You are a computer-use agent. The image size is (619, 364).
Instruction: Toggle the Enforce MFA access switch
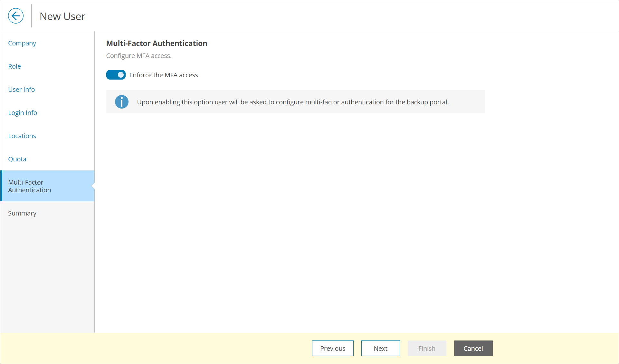116,75
